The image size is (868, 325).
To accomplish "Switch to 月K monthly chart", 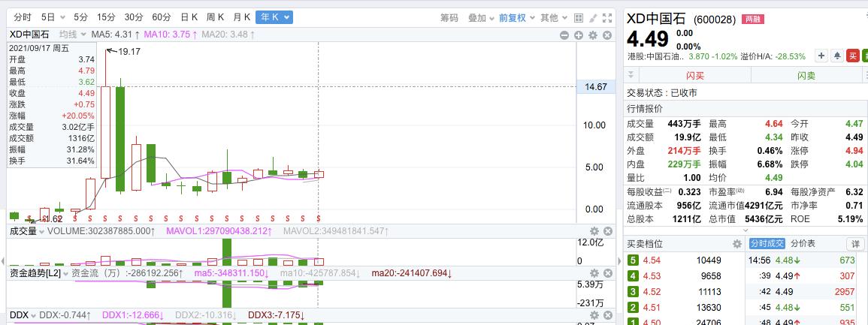I will (241, 18).
